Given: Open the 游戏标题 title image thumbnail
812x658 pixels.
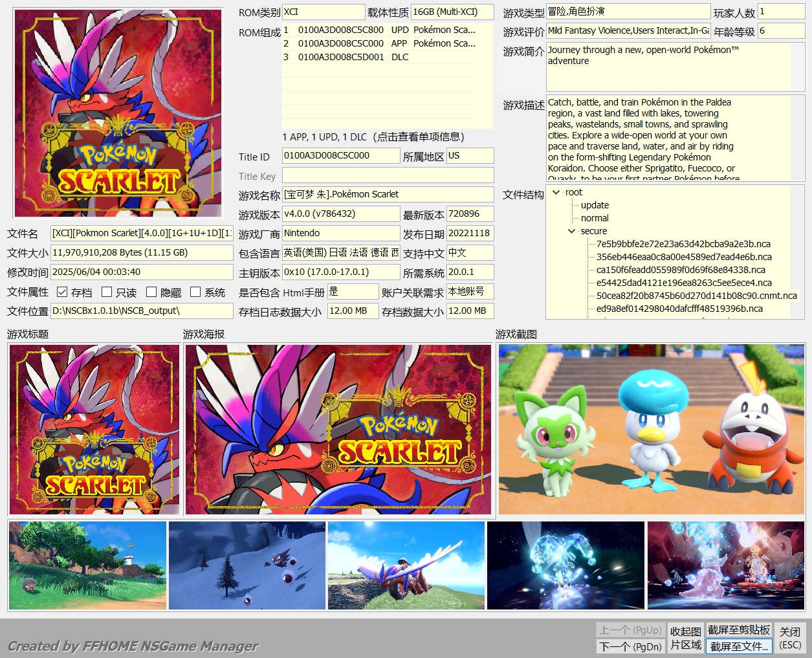Looking at the screenshot, I should click(x=94, y=430).
